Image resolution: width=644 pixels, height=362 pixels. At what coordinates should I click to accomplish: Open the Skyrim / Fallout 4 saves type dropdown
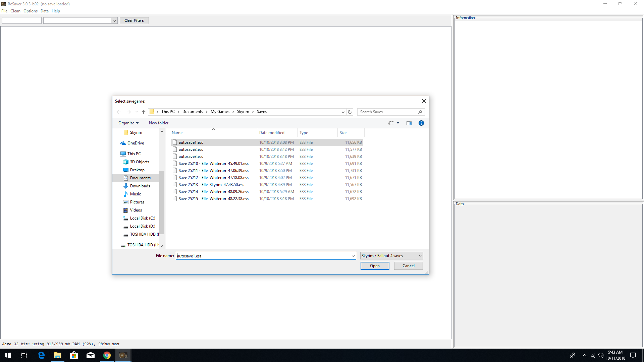(420, 255)
